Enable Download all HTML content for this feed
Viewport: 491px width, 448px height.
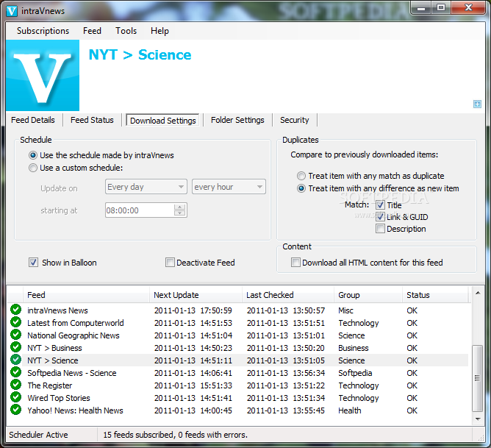coord(295,262)
